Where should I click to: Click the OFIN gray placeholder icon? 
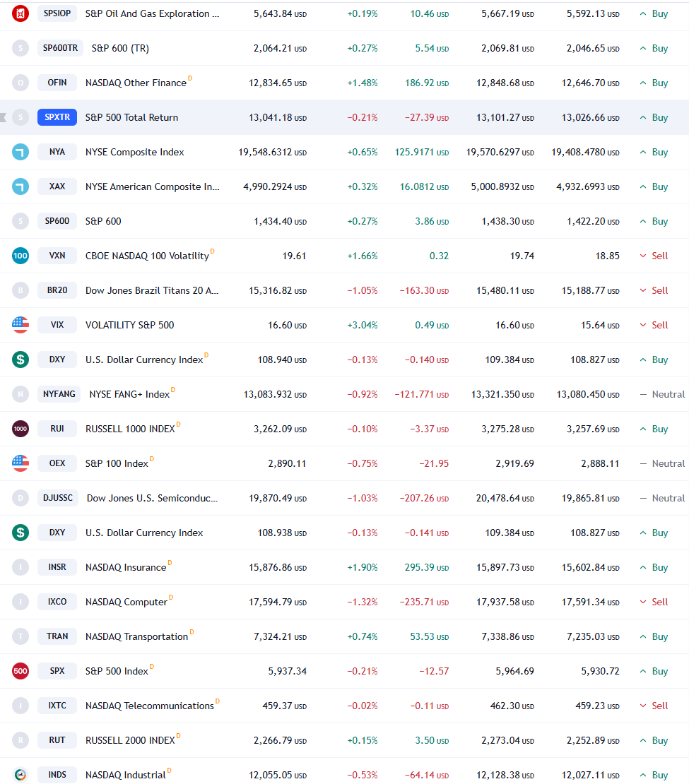click(20, 83)
